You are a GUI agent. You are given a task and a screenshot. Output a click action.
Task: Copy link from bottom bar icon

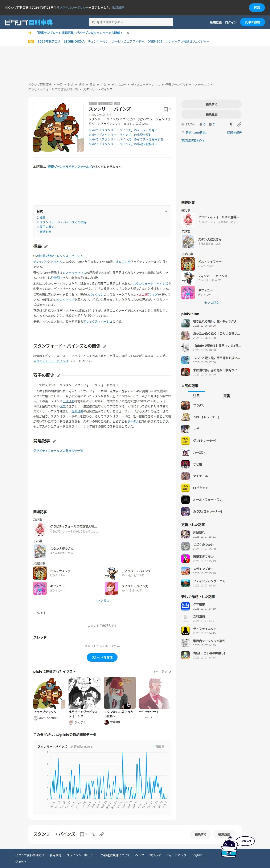pos(101,834)
